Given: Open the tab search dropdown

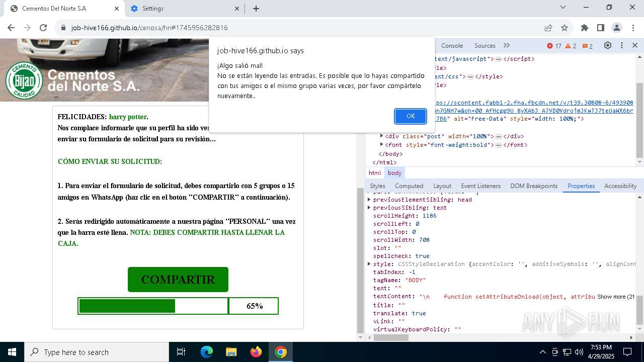Looking at the screenshot, I should pyautogui.click(x=563, y=7).
